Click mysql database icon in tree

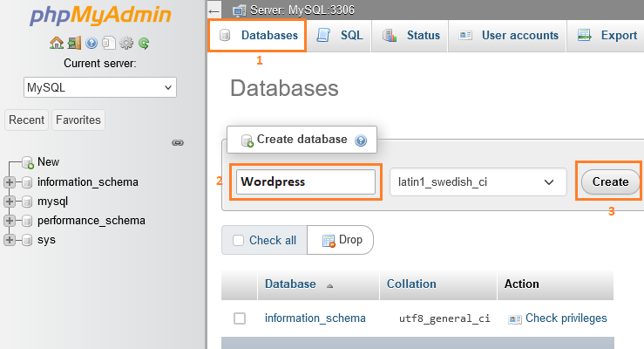click(27, 202)
